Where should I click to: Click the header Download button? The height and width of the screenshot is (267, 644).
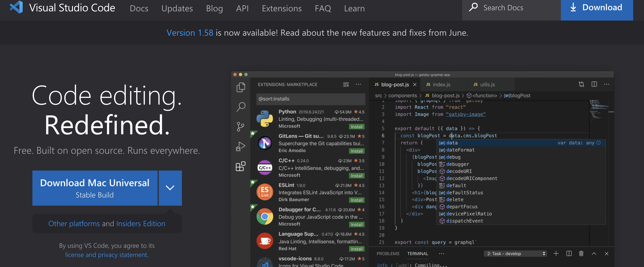(x=597, y=10)
